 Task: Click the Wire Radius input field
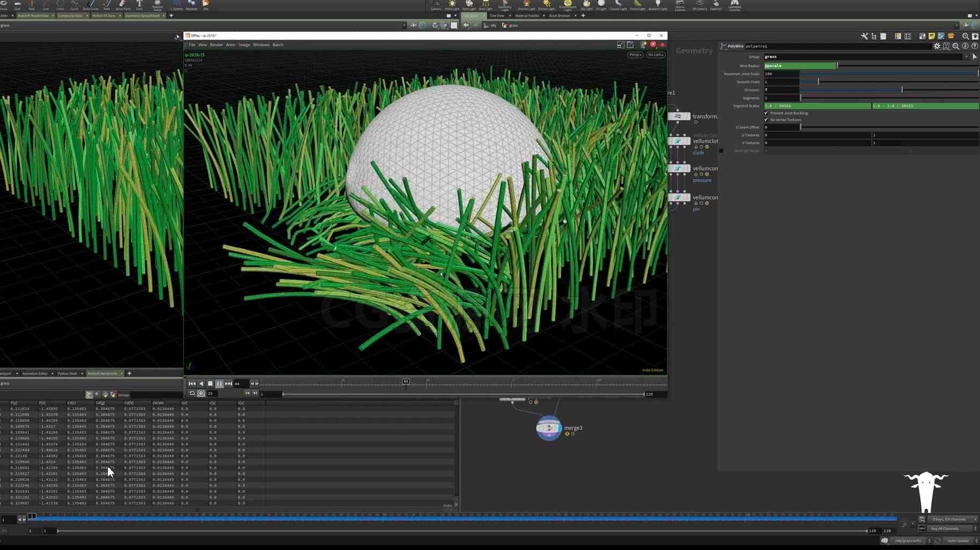pyautogui.click(x=800, y=66)
